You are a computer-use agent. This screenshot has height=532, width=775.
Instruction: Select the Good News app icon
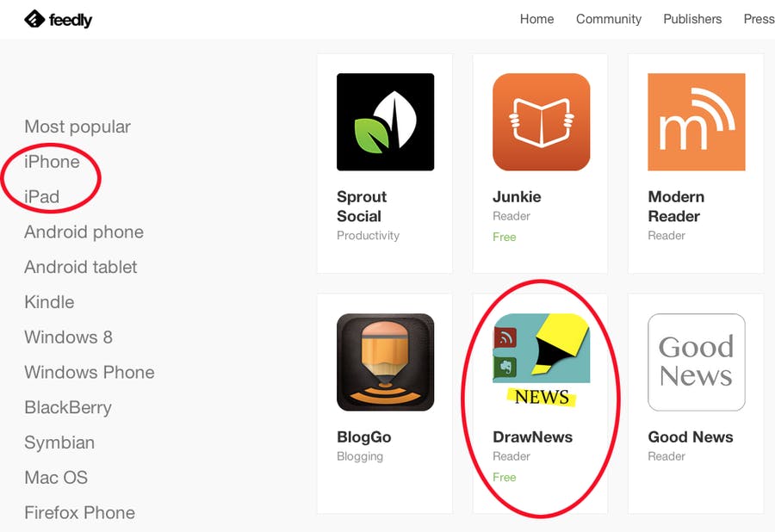click(697, 362)
